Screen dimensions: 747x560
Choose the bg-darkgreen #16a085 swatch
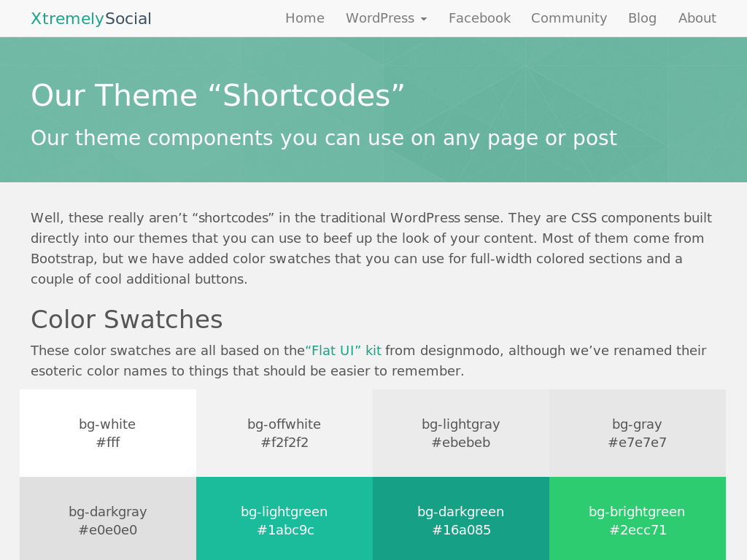(461, 518)
